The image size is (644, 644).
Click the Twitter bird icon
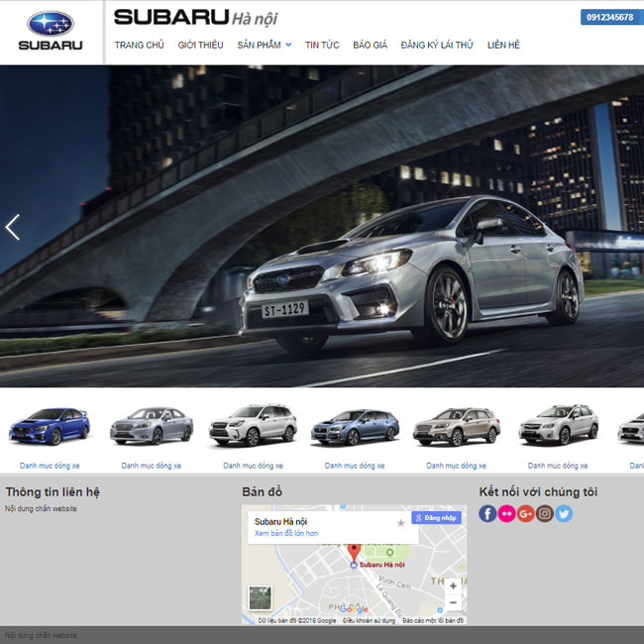(564, 513)
